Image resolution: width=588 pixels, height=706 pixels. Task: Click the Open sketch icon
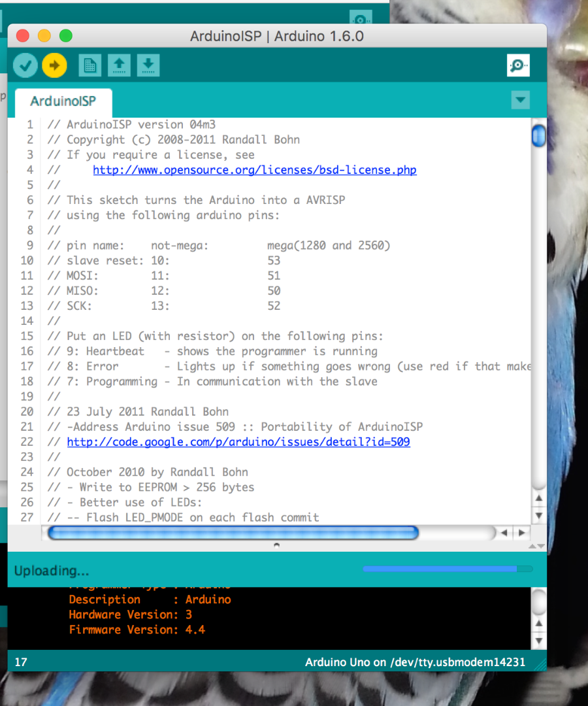click(x=119, y=65)
